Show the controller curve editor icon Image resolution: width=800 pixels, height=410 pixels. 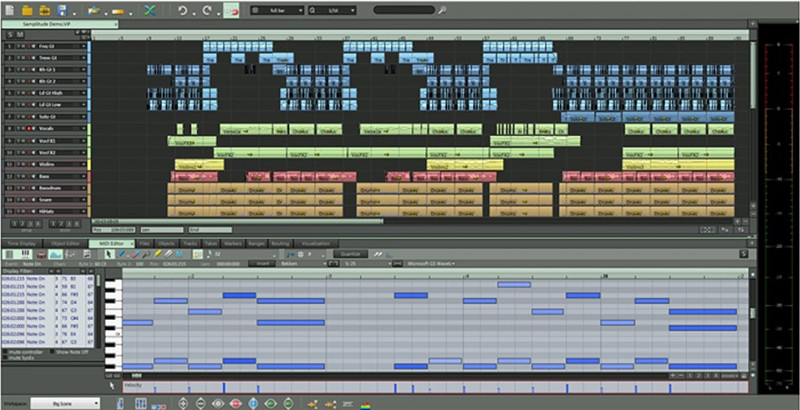(x=56, y=254)
